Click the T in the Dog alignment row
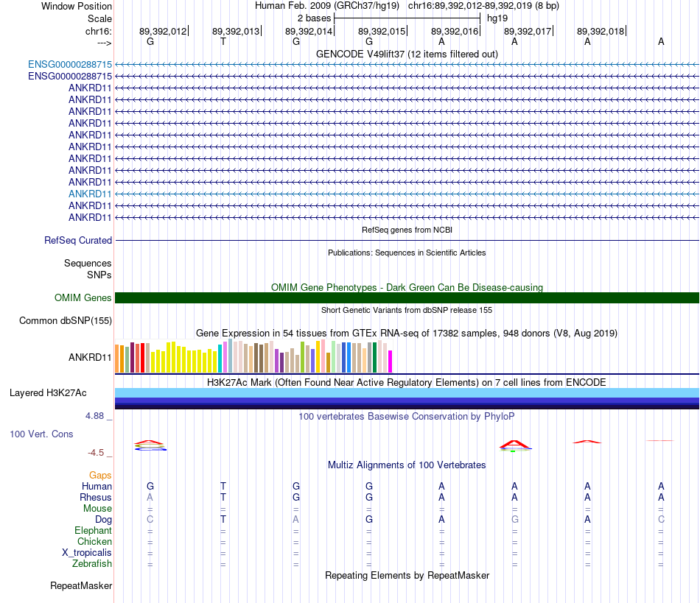Image resolution: width=700 pixels, height=603 pixels. coord(223,520)
